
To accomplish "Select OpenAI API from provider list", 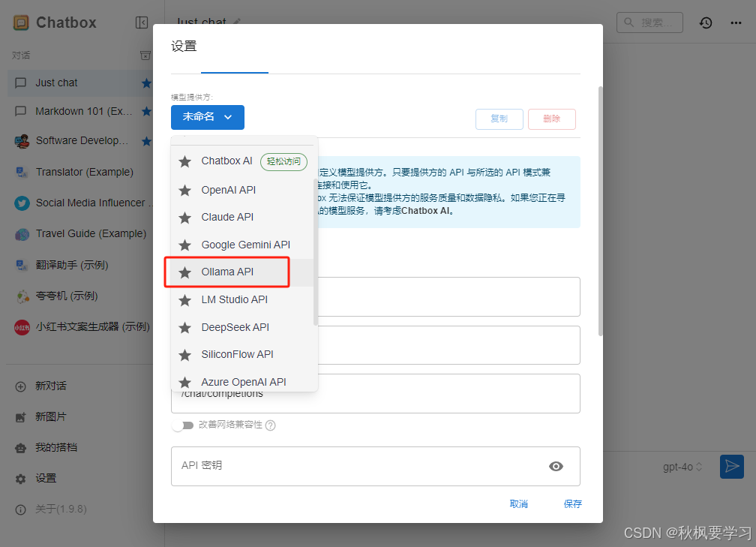I will pos(242,190).
